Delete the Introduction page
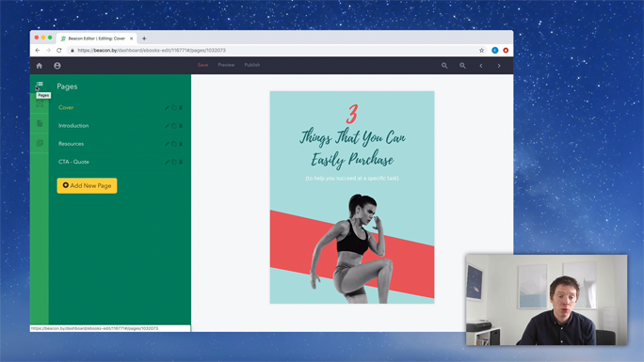 pos(181,126)
